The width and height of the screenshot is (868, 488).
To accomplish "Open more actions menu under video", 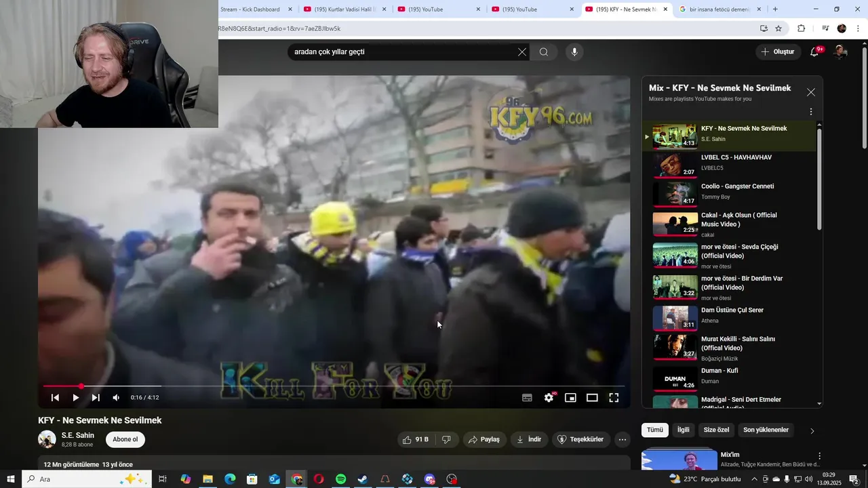I will (x=623, y=439).
